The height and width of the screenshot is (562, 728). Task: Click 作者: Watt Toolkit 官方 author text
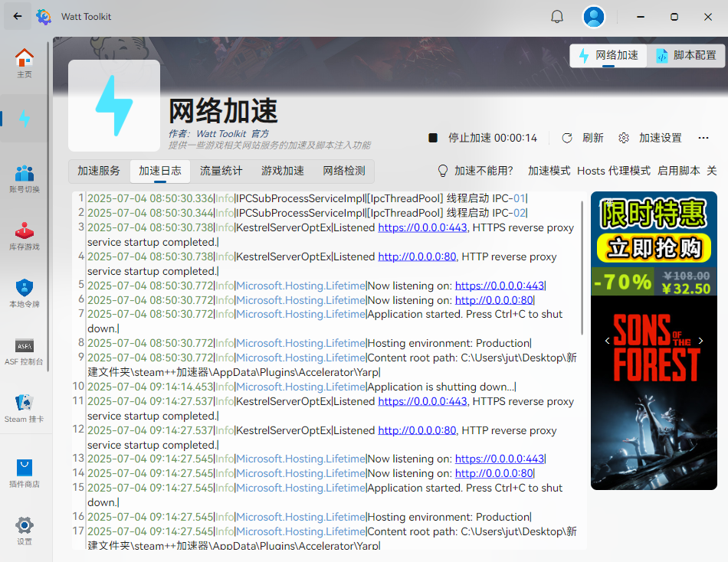coord(218,134)
